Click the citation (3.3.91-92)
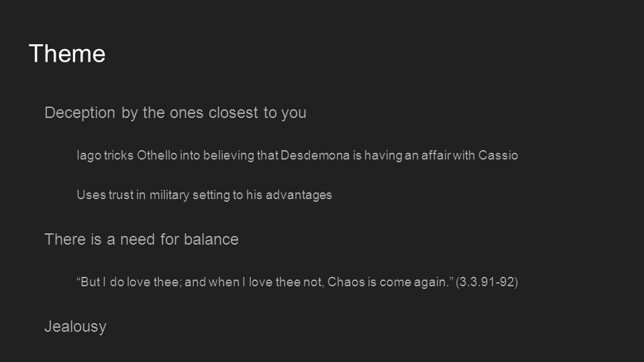The image size is (644, 362). click(x=487, y=282)
